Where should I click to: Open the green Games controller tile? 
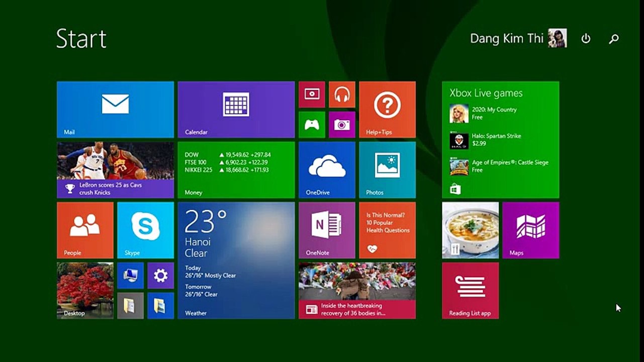312,125
